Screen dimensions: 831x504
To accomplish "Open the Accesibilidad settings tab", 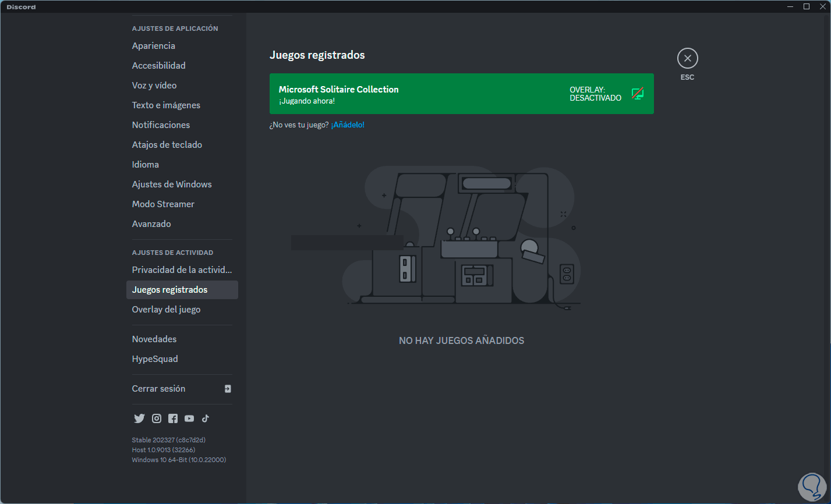I will [x=182, y=66].
